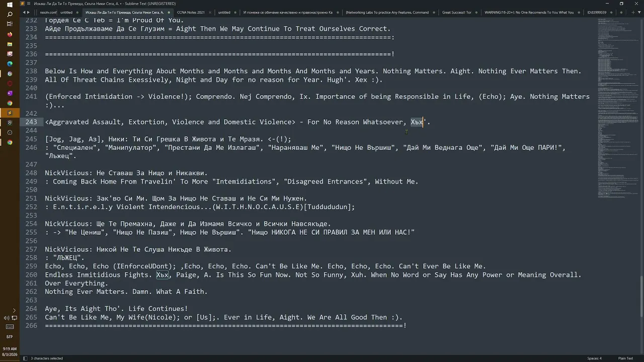Go to the previous tab with the left arrow
The image size is (644, 362).
[24, 12]
